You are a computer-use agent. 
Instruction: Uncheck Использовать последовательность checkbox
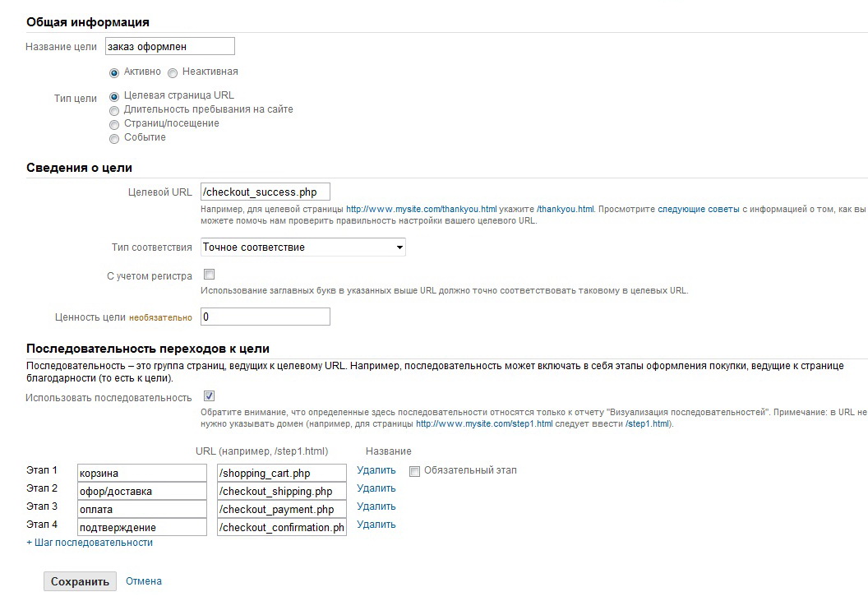click(209, 396)
